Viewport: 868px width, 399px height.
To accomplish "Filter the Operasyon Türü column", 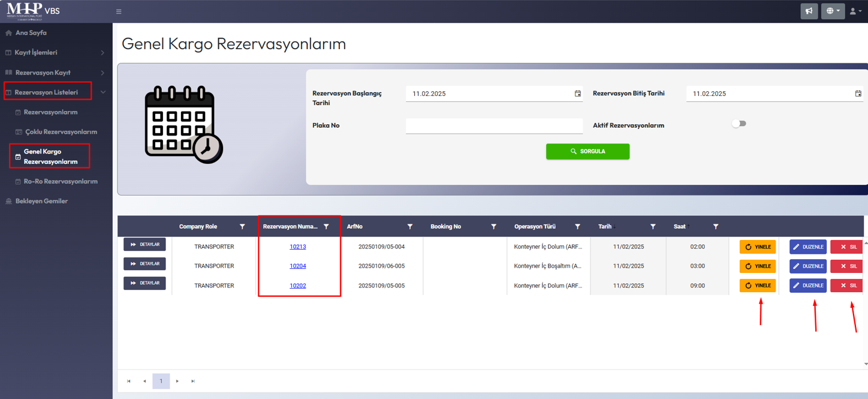I will tap(577, 227).
